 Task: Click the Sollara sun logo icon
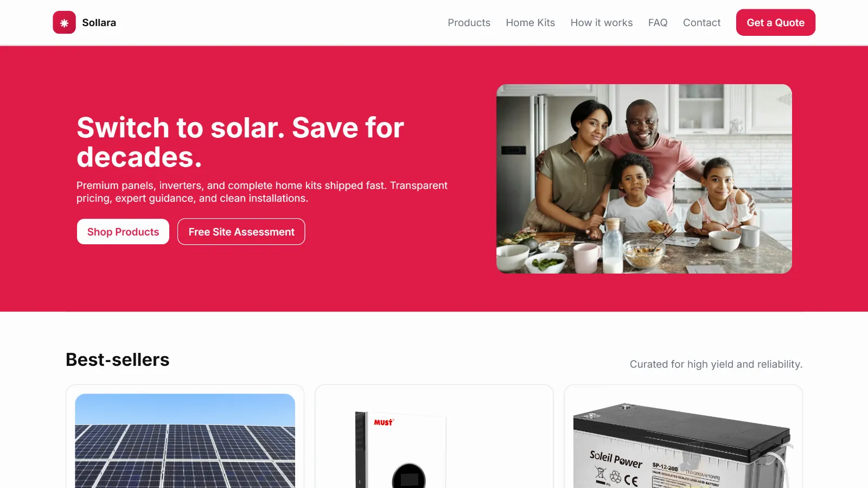(x=64, y=22)
